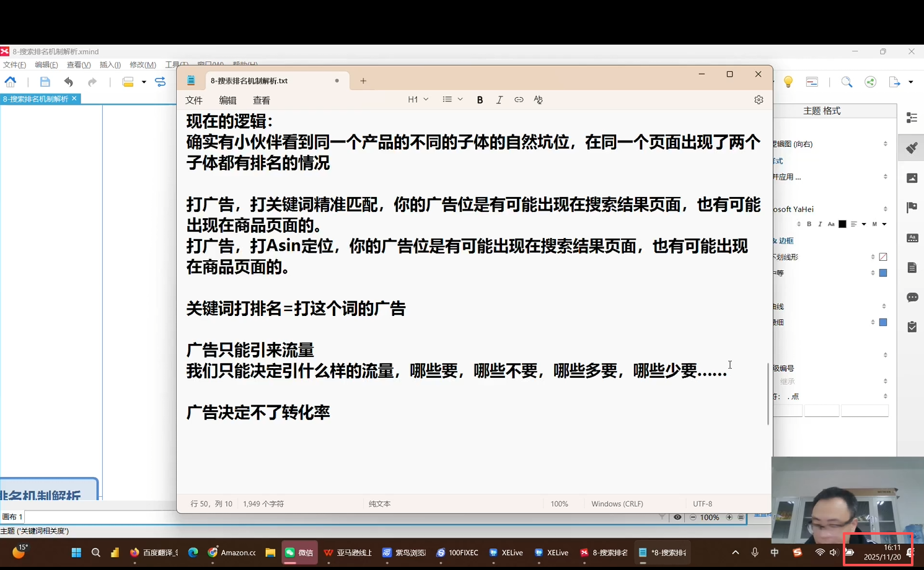Open the list style dropdown in Notepad
The height and width of the screenshot is (570, 924).
click(452, 100)
